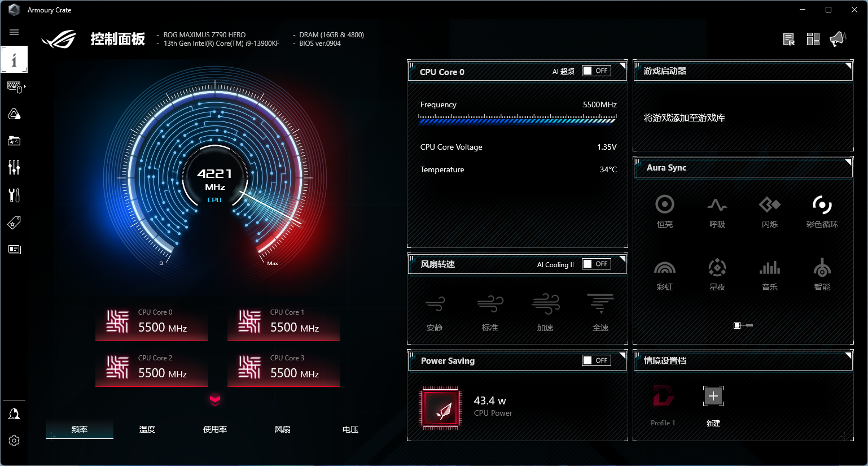
Task: Click the 情境设置档 panel header
Action: [743, 361]
